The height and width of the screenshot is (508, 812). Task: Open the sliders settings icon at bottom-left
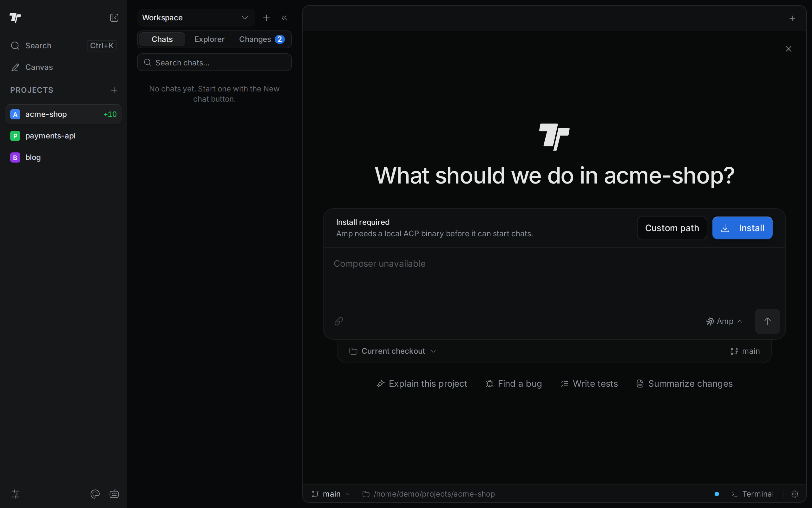click(x=15, y=494)
